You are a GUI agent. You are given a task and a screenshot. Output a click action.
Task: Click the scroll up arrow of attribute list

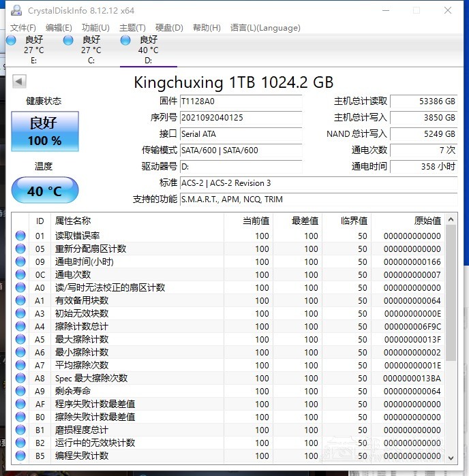pyautogui.click(x=451, y=220)
